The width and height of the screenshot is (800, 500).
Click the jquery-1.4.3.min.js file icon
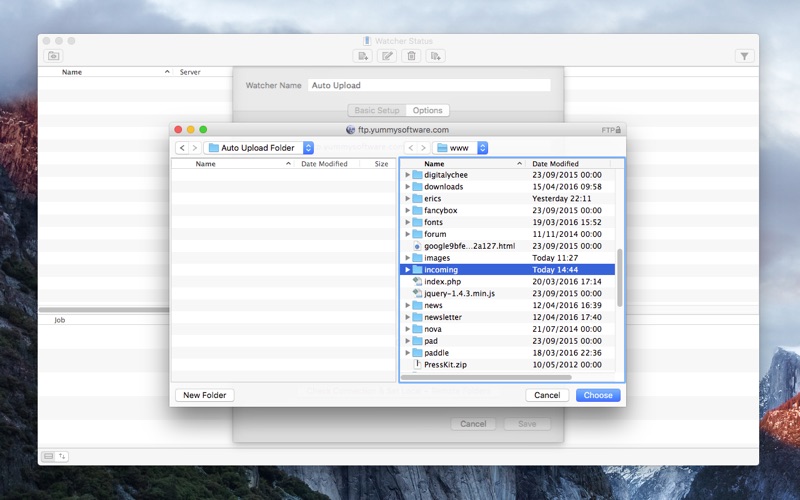[417, 293]
